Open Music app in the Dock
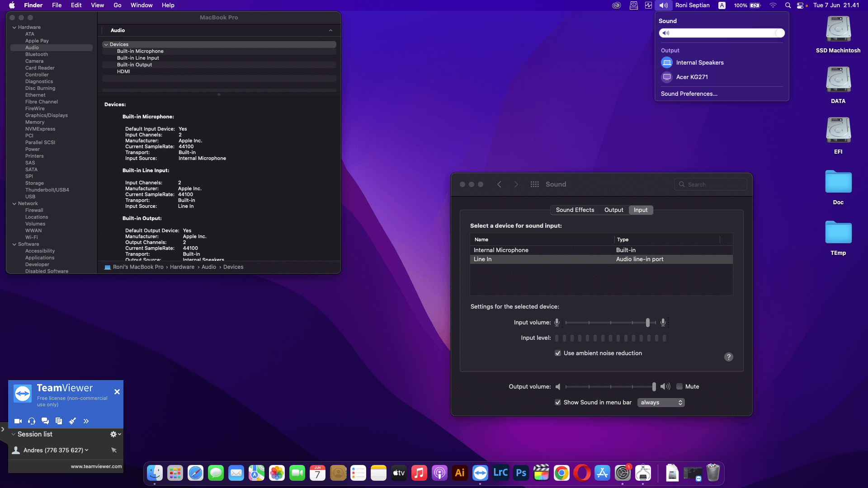This screenshot has height=488, width=868. [x=419, y=473]
